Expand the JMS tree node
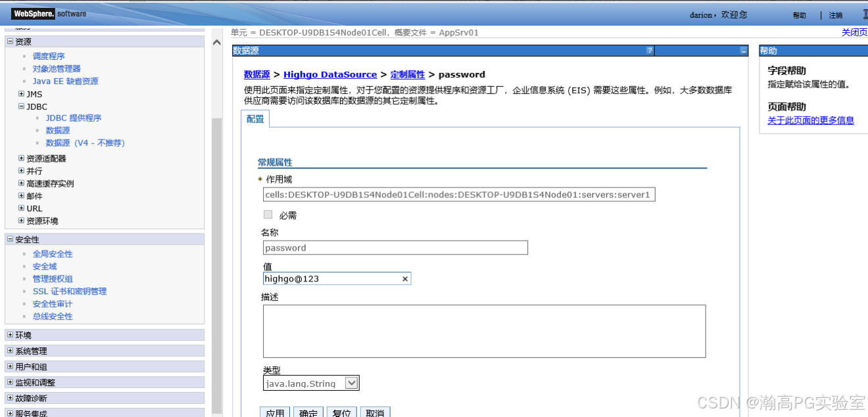The width and height of the screenshot is (868, 417). (x=21, y=94)
